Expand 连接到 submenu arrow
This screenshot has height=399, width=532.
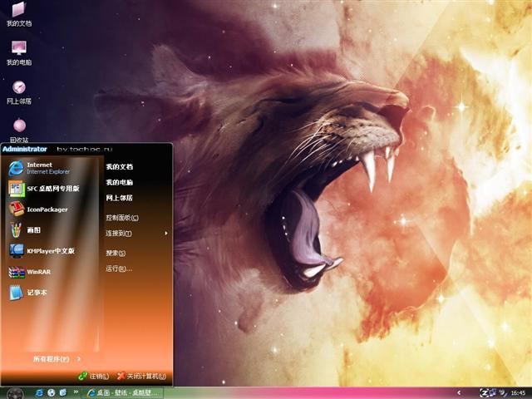pyautogui.click(x=166, y=234)
